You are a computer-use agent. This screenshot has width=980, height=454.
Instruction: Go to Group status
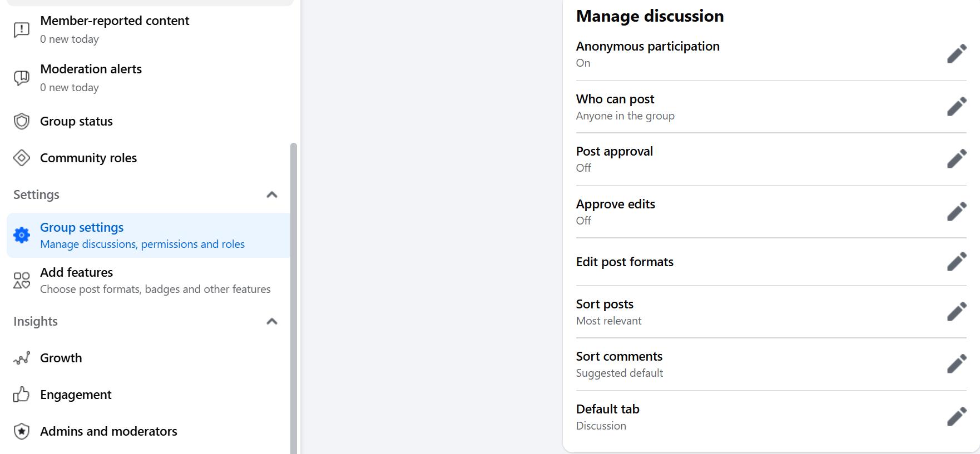coord(76,121)
